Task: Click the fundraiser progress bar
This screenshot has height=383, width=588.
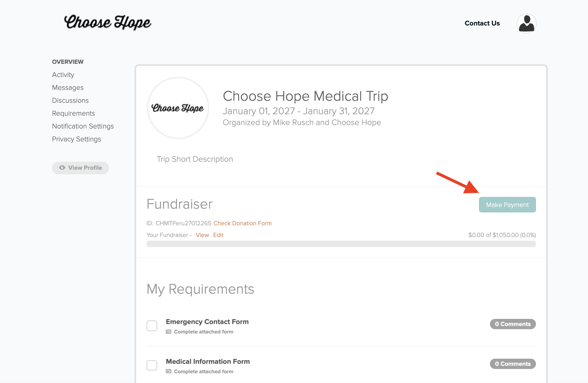Action: pyautogui.click(x=341, y=244)
